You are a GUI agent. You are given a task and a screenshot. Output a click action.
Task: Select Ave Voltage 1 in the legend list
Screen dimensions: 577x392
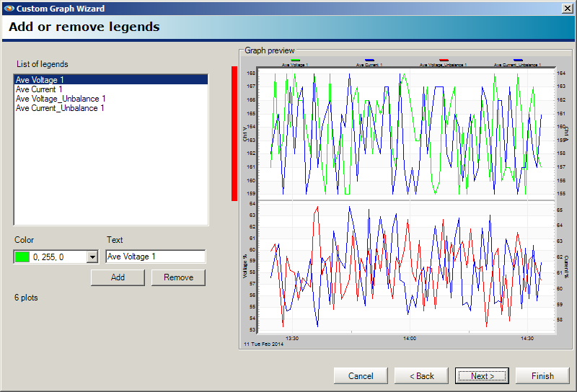click(x=40, y=80)
